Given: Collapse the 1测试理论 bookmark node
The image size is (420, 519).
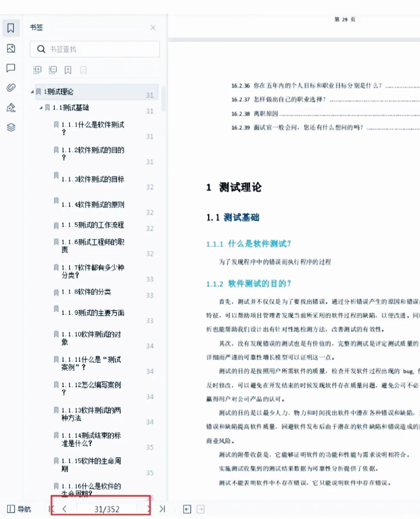Looking at the screenshot, I should [33, 92].
